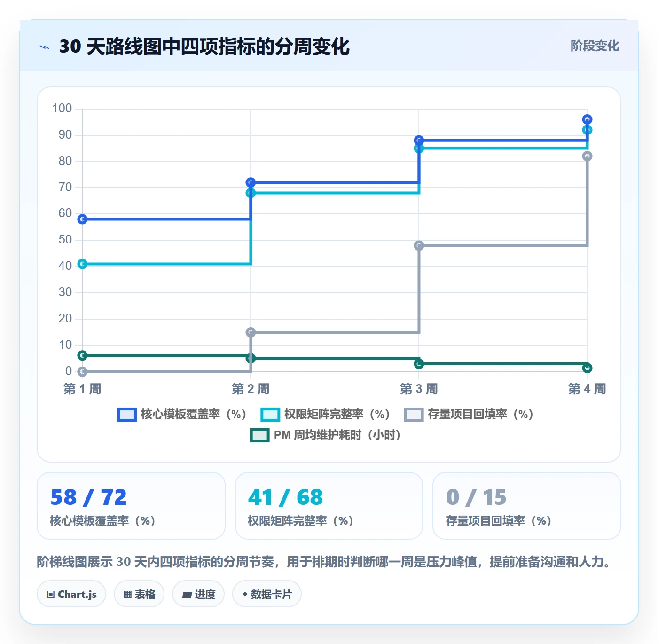The width and height of the screenshot is (658, 644).
Task: Select the 权限矩阵完整率 point at 第 4 周
Action: tap(587, 130)
